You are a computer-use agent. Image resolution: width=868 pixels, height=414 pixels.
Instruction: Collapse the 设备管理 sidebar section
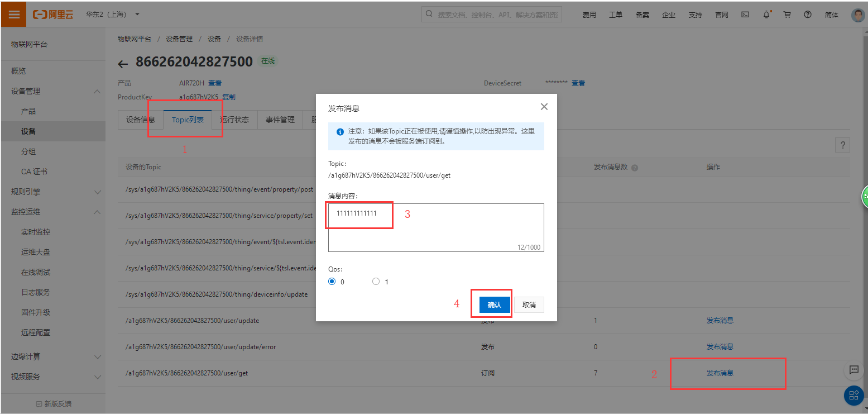click(97, 92)
